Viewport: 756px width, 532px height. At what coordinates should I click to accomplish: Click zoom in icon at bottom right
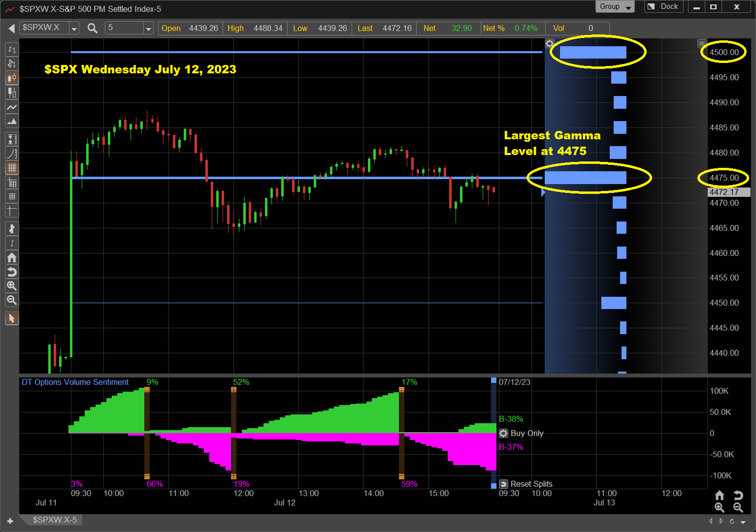pos(720,507)
